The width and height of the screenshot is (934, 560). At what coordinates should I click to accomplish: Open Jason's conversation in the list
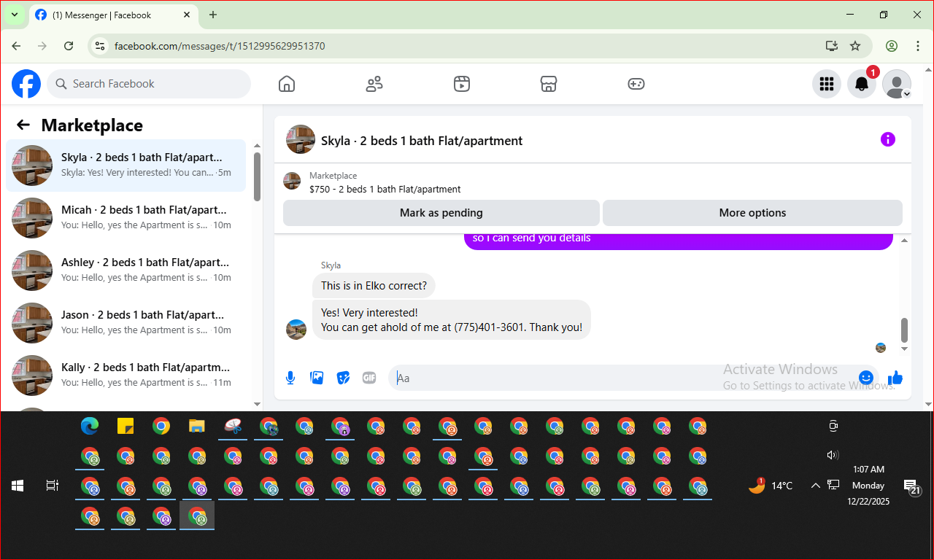click(x=126, y=323)
